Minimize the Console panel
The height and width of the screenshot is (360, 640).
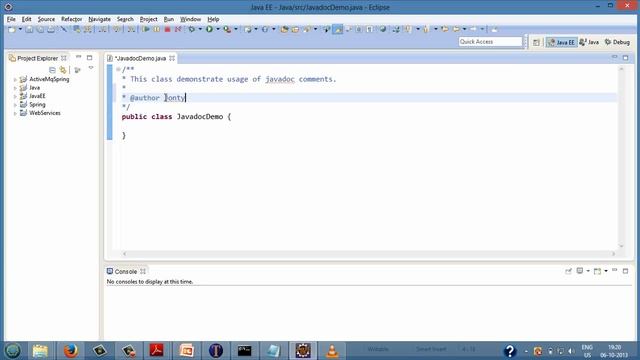click(x=615, y=271)
